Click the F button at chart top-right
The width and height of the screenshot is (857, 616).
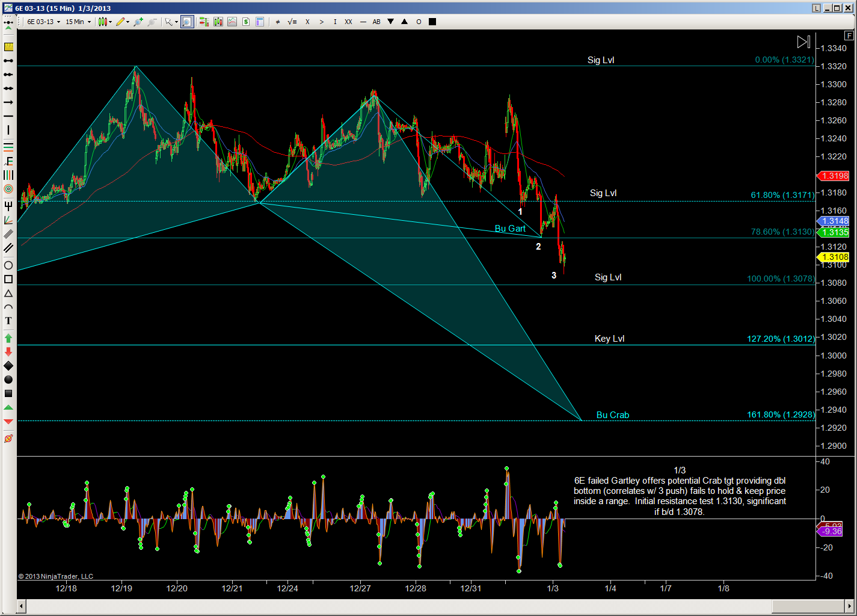click(x=849, y=35)
